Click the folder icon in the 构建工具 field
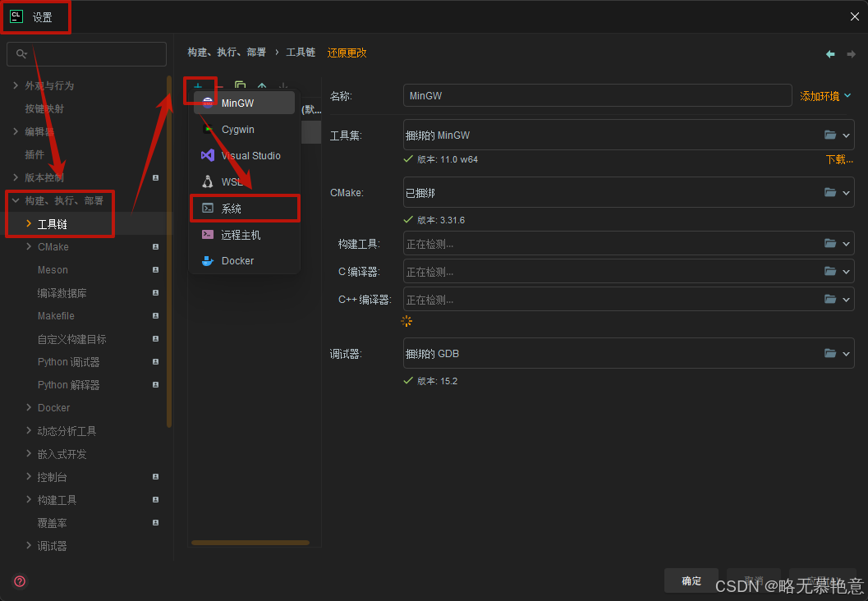 [829, 243]
